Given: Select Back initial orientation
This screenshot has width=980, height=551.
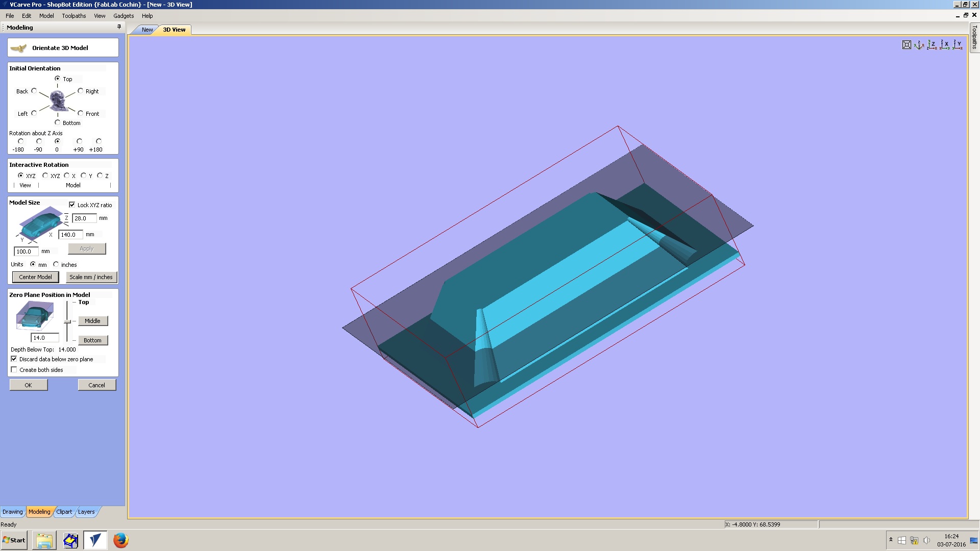Looking at the screenshot, I should 34,91.
